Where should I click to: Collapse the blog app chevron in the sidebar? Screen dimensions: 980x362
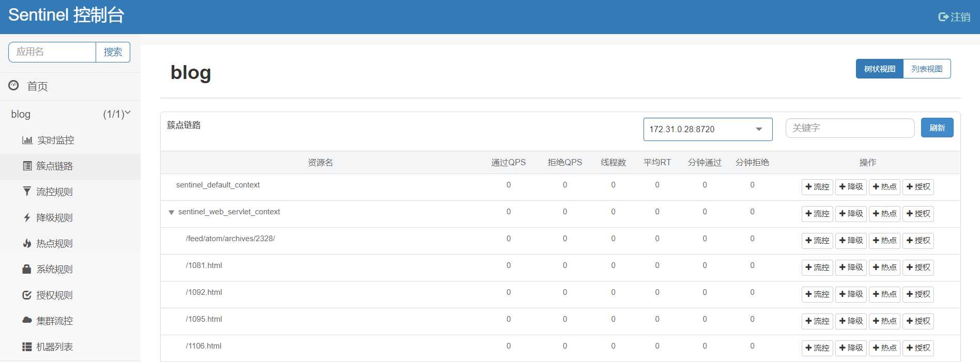point(128,113)
